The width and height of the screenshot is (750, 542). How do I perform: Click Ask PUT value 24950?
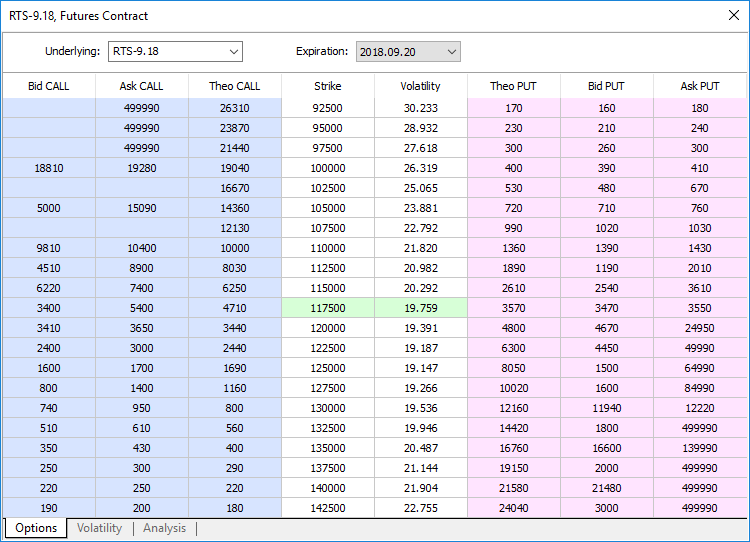(x=699, y=328)
